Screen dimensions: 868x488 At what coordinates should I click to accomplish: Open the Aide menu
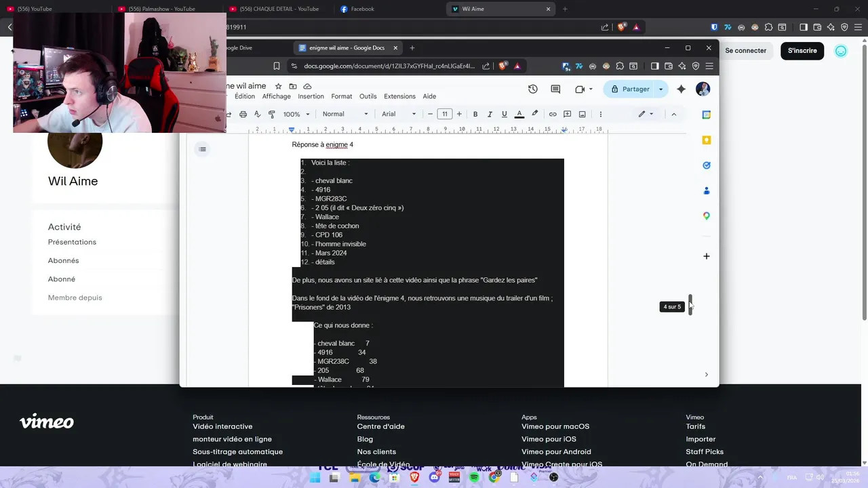(429, 96)
